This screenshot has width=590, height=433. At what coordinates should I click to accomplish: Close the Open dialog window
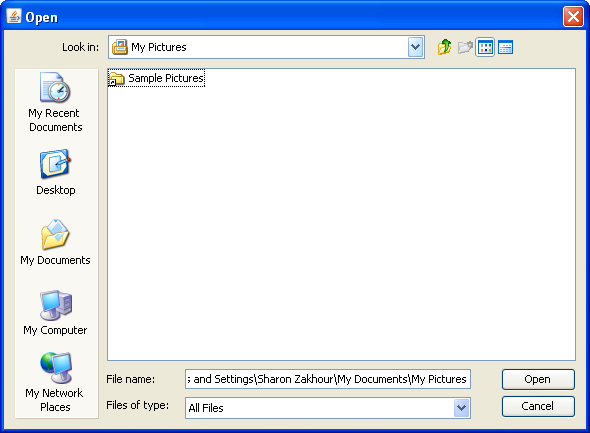click(573, 17)
